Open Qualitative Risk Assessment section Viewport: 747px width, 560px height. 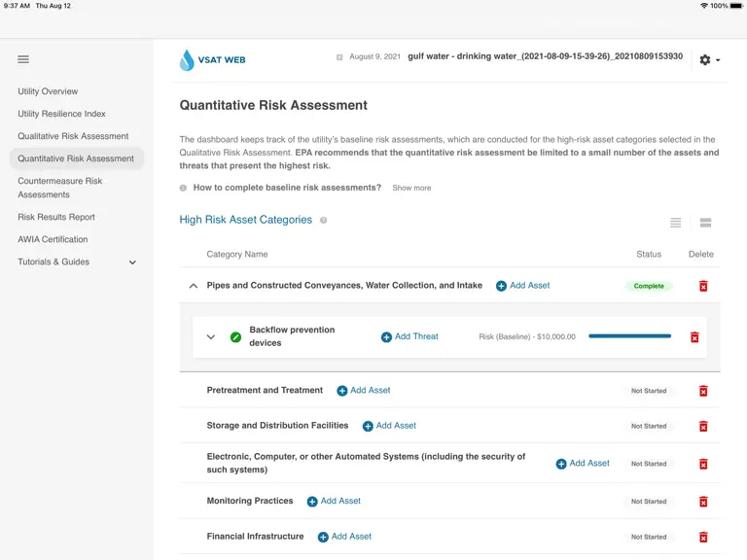[x=73, y=136]
